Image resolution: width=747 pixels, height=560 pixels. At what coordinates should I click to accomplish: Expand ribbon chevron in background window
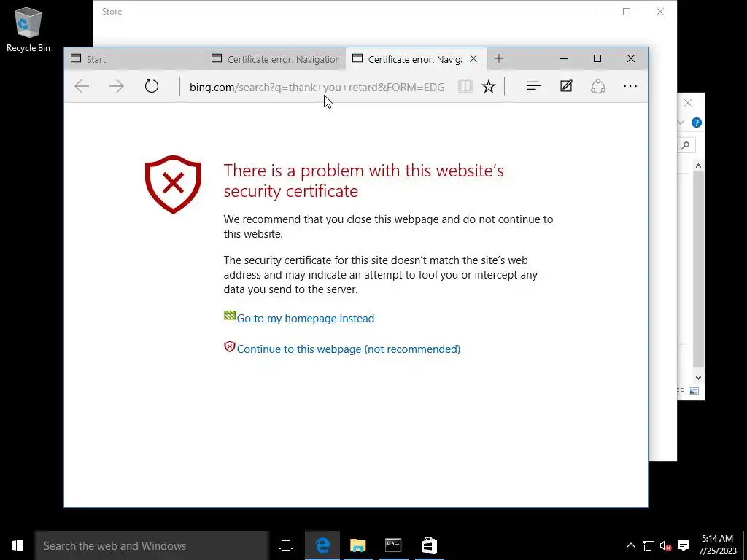[x=681, y=122]
